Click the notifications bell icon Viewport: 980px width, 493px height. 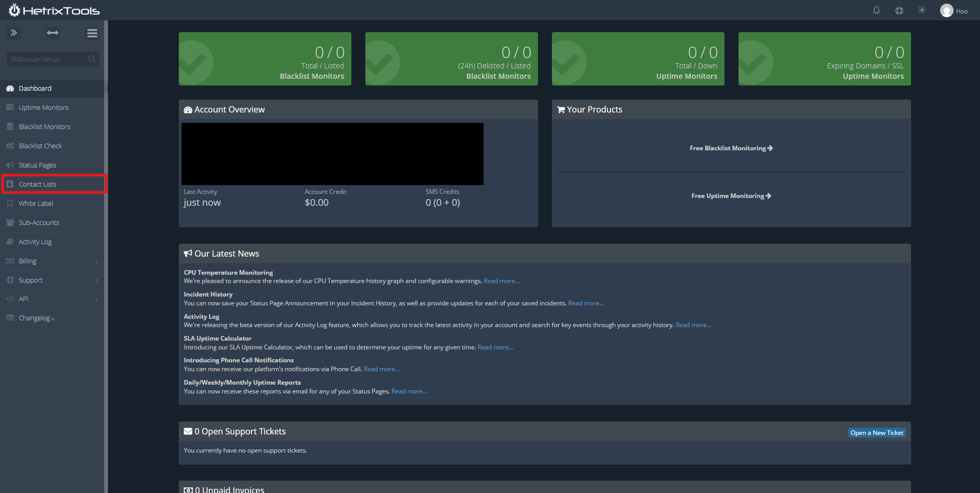coord(876,10)
